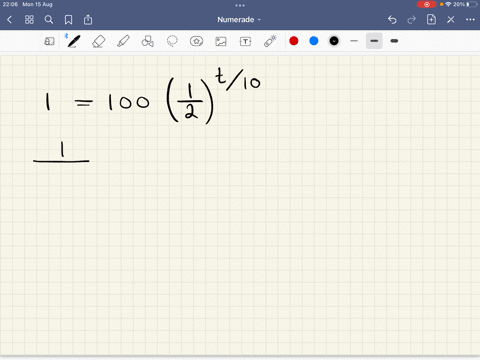Viewport: 480px width, 360px height.
Task: Select the Eraser tool
Action: point(98,41)
